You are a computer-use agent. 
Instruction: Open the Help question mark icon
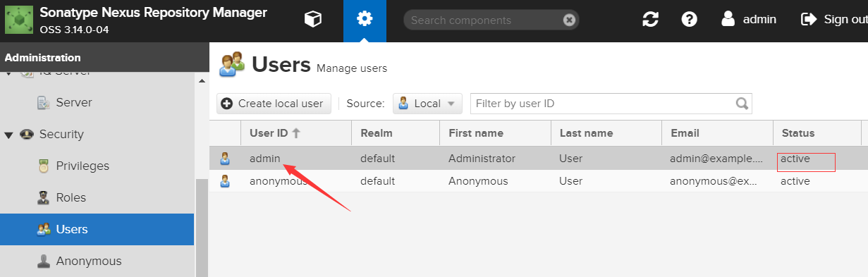point(690,20)
